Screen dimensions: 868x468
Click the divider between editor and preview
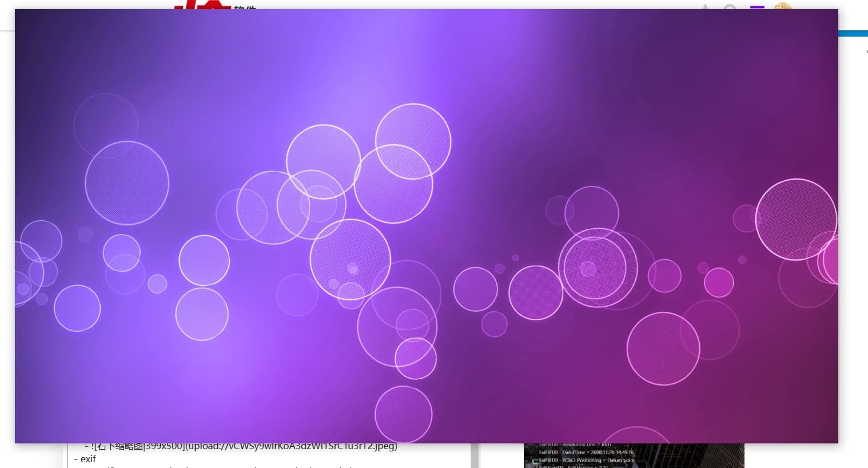480,455
